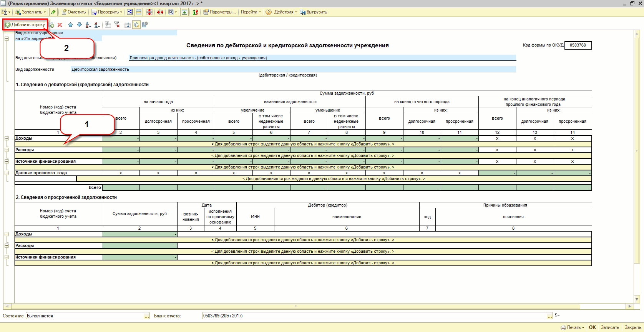Collapse Источники финансирования group in section 1
Viewport: 644px width, 332px height.
click(x=7, y=161)
